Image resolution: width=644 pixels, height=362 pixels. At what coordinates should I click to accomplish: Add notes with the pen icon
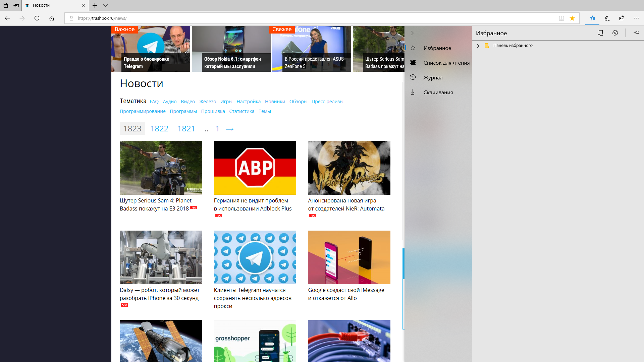607,18
